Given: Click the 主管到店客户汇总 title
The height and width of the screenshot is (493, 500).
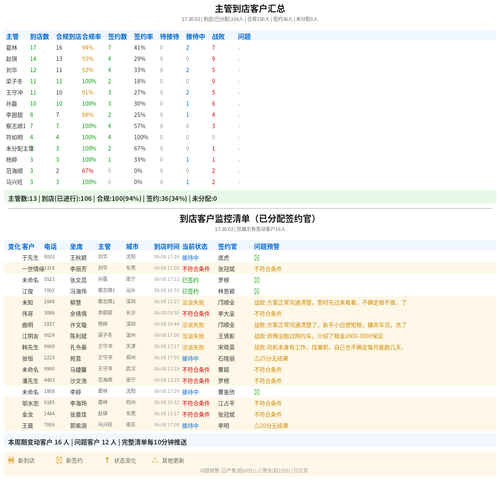Looking at the screenshot, I should 250,9.
